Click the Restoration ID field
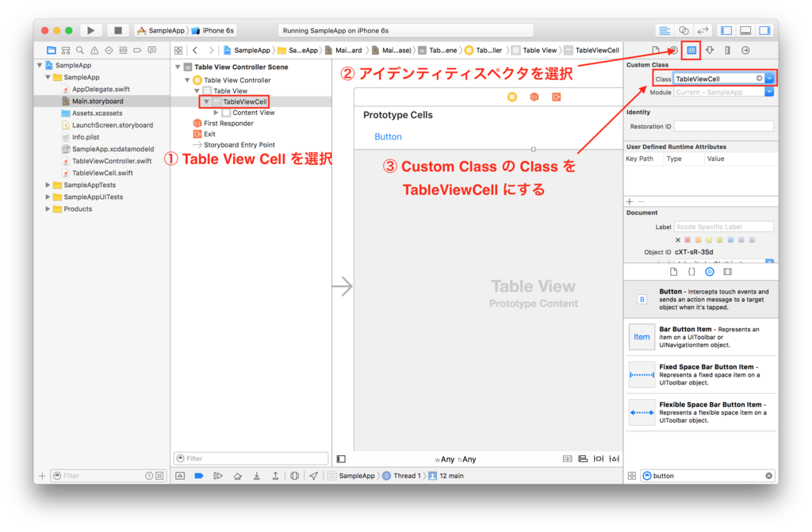This screenshot has height=532, width=812. (724, 126)
